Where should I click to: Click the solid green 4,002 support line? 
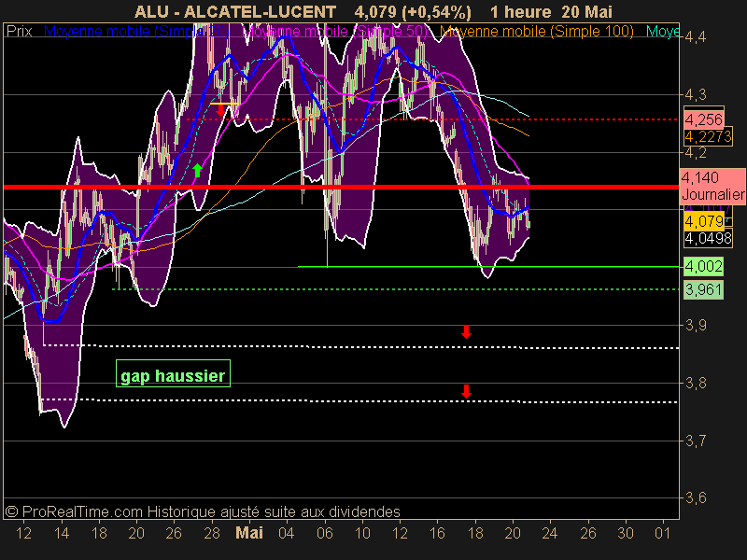(488, 267)
